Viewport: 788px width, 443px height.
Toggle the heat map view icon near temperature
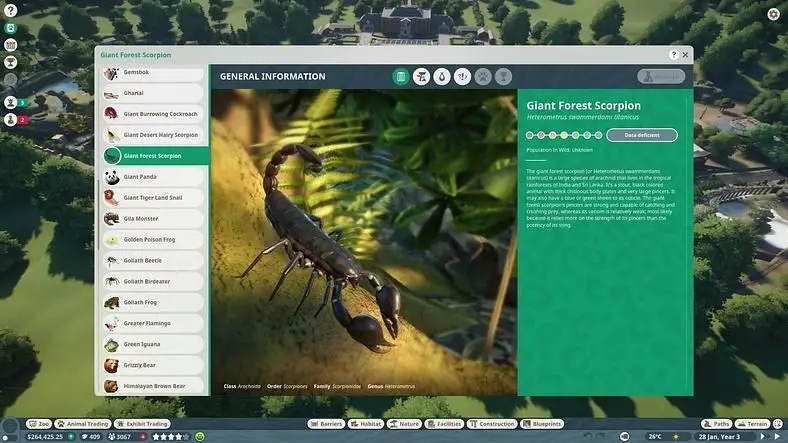(624, 436)
